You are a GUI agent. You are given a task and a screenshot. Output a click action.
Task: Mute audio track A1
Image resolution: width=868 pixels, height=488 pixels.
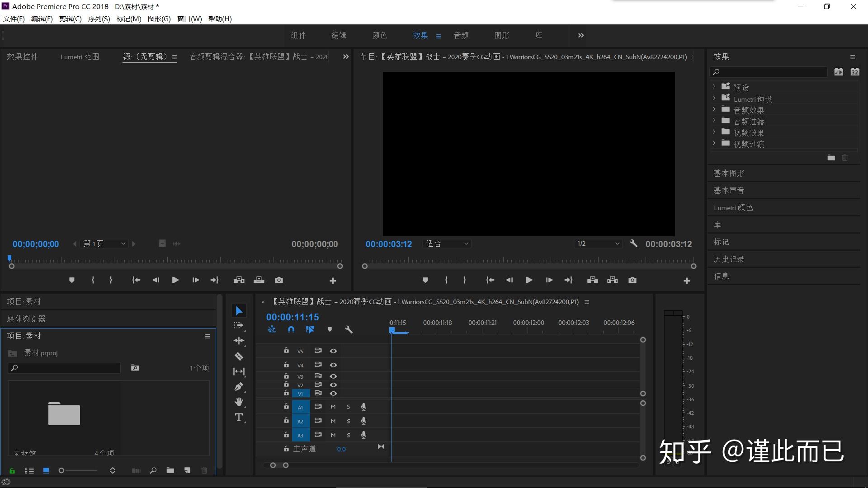pos(333,407)
